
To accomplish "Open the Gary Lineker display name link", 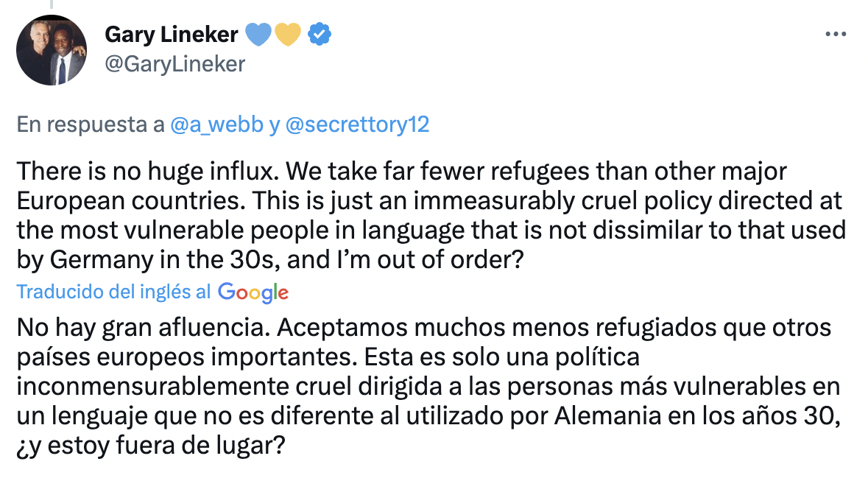I will pyautogui.click(x=172, y=34).
